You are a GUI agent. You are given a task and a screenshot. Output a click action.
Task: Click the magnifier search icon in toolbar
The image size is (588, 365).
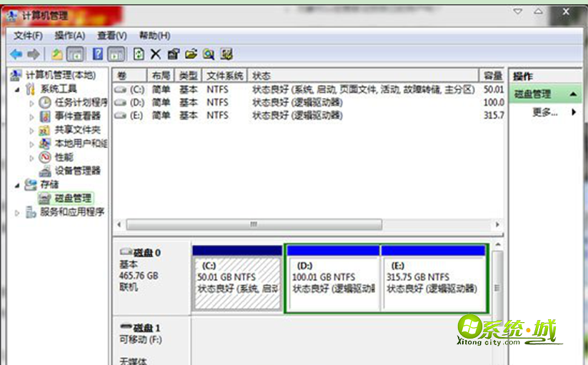[209, 54]
